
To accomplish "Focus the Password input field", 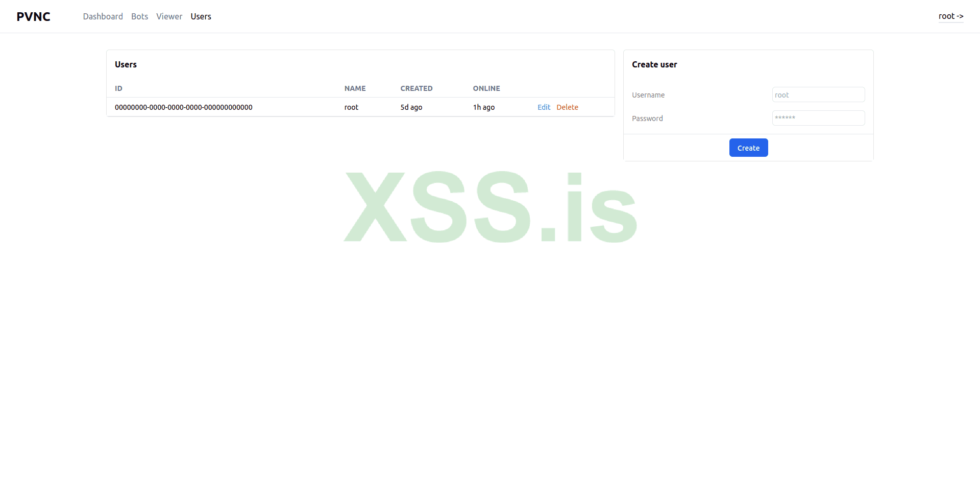I will (x=818, y=118).
